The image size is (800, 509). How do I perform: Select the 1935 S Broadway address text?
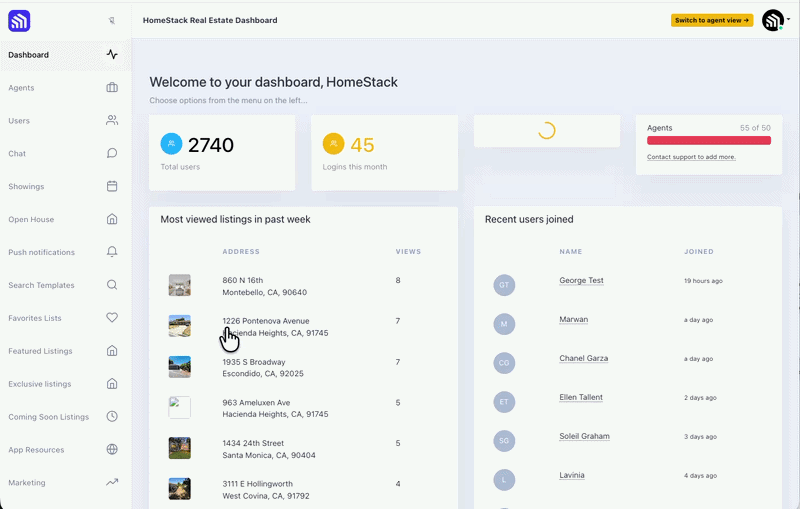click(x=263, y=368)
